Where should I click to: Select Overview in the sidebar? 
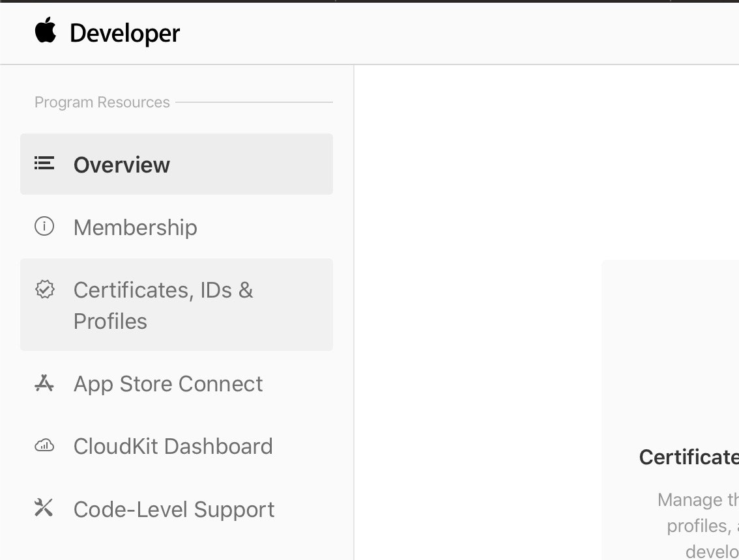tap(176, 164)
